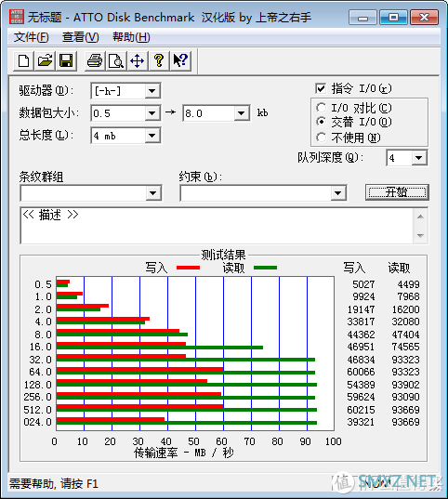Toggle the 指令 I/O checkbox
This screenshot has height=499, width=448.
321,88
